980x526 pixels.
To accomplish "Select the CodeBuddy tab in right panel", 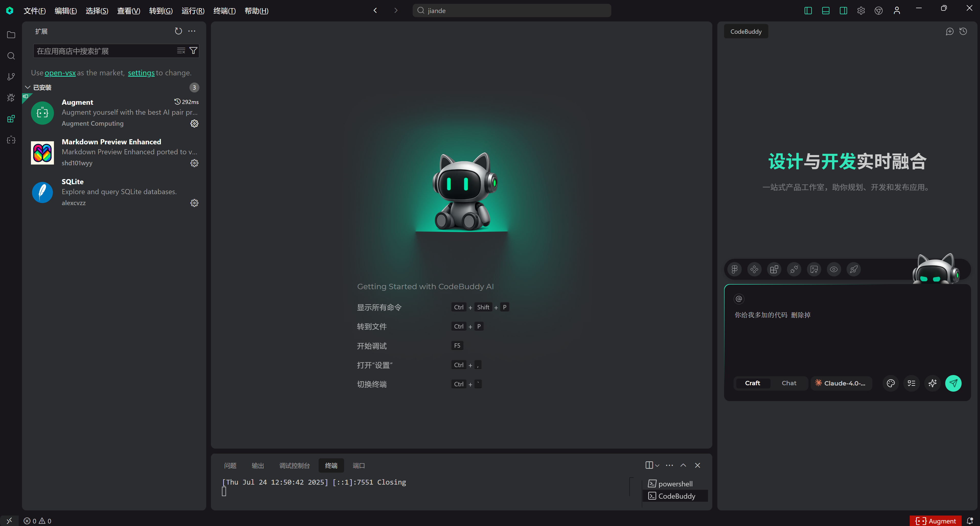I will coord(746,31).
